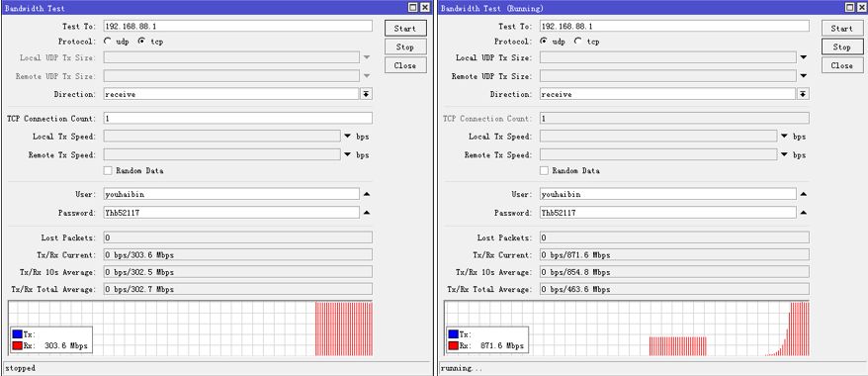Image resolution: width=868 pixels, height=376 pixels.
Task: Click Close in the left Bandwidth Test window
Action: click(x=405, y=65)
